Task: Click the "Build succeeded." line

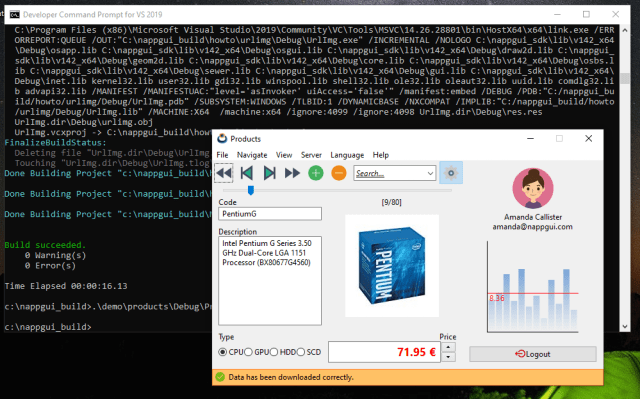Action: [45, 245]
